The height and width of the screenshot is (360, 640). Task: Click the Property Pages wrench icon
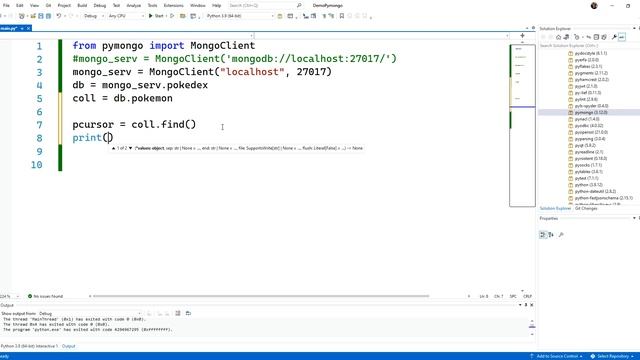coord(561,235)
